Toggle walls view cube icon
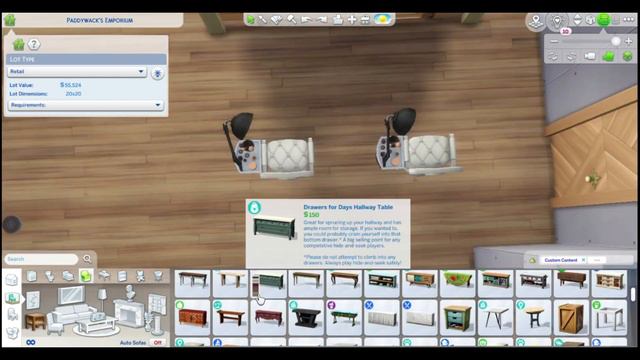Image resolution: width=640 pixels, height=360 pixels. 590,20
